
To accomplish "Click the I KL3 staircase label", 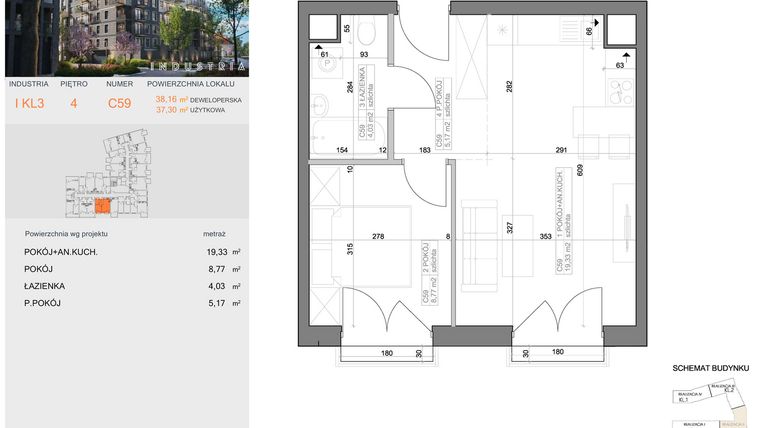I will click(29, 102).
